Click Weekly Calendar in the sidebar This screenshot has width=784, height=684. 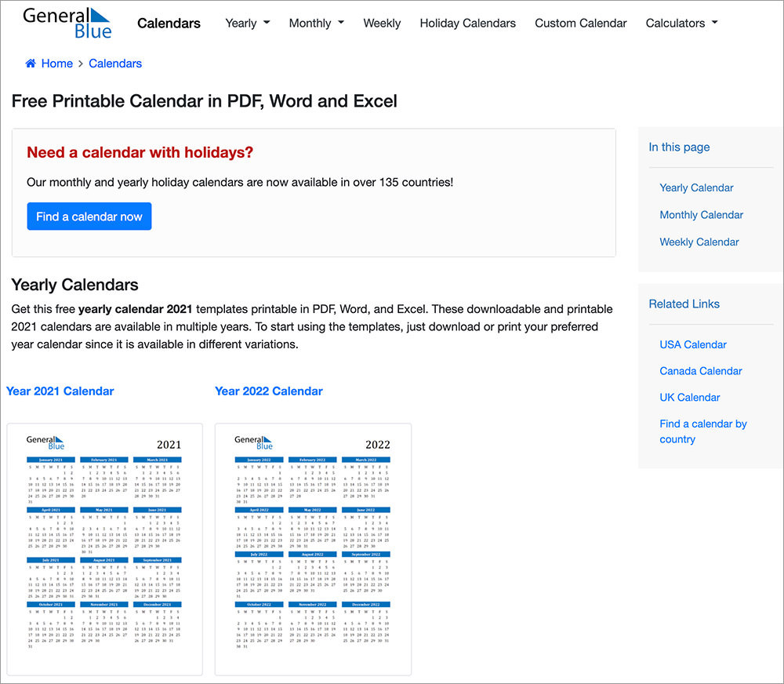(x=699, y=242)
